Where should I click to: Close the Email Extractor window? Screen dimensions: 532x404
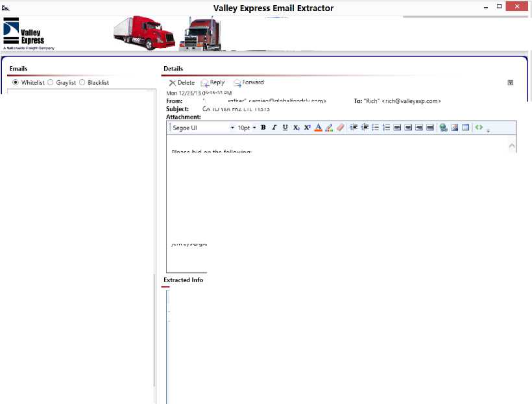click(x=516, y=6)
